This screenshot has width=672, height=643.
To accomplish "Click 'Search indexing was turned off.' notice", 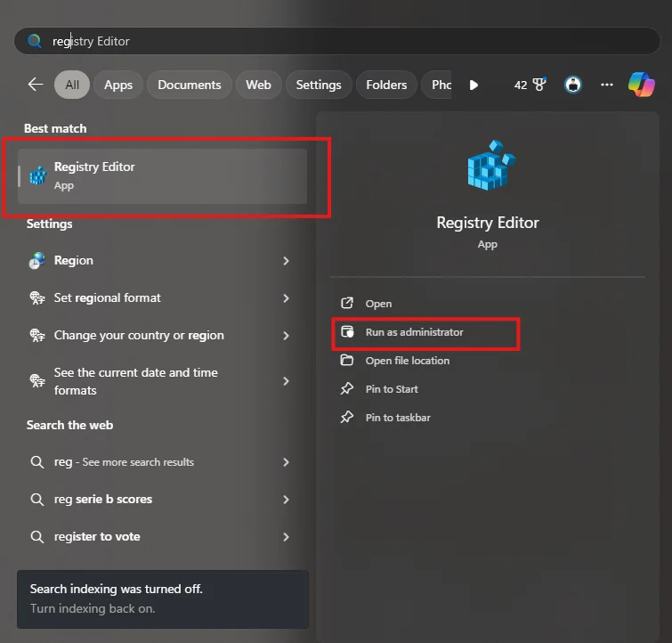I will coord(116,589).
